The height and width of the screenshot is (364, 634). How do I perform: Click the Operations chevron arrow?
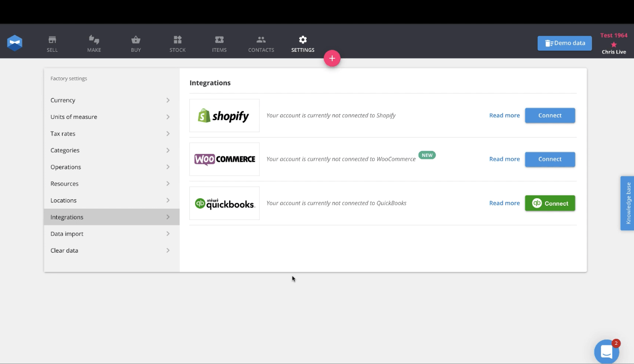(x=168, y=167)
